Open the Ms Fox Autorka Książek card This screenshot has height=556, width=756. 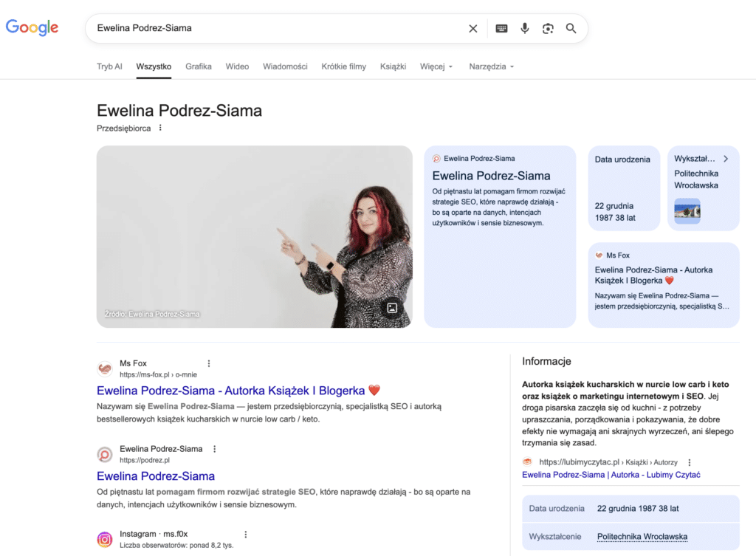coord(664,285)
